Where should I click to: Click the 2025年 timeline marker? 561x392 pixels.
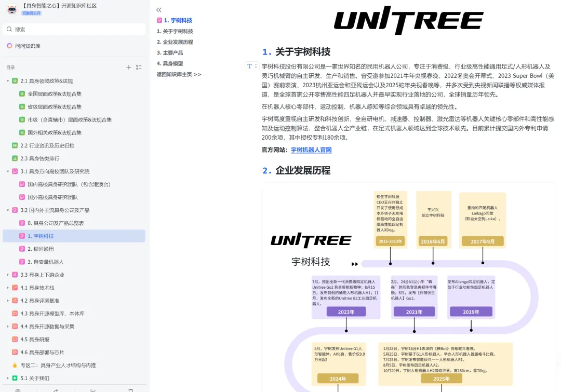tap(442, 379)
